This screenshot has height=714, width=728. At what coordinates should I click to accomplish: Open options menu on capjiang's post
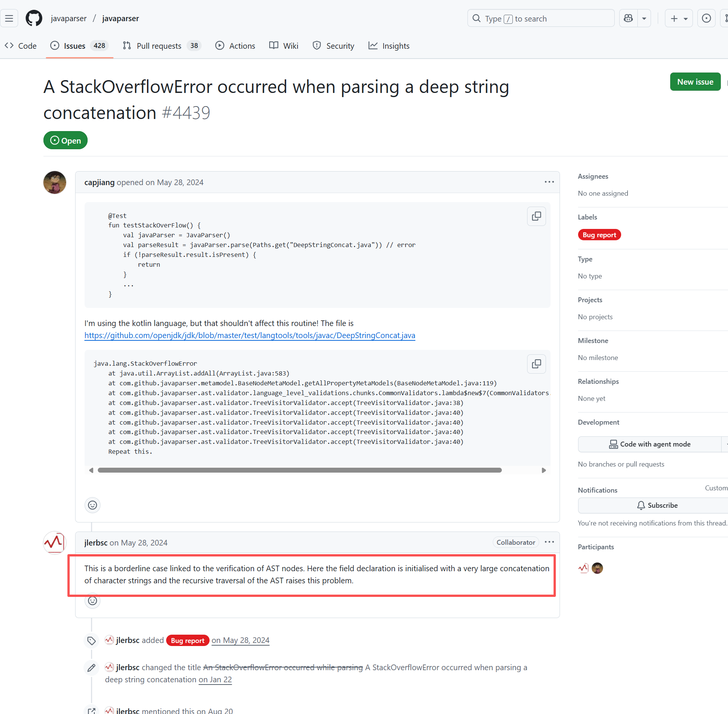pyautogui.click(x=549, y=182)
